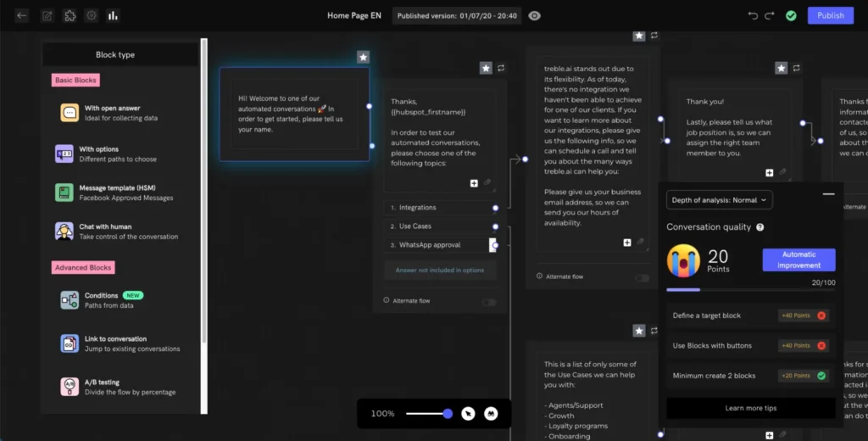Click help icon beside Conversation quality
The width and height of the screenshot is (868, 441).
click(760, 227)
